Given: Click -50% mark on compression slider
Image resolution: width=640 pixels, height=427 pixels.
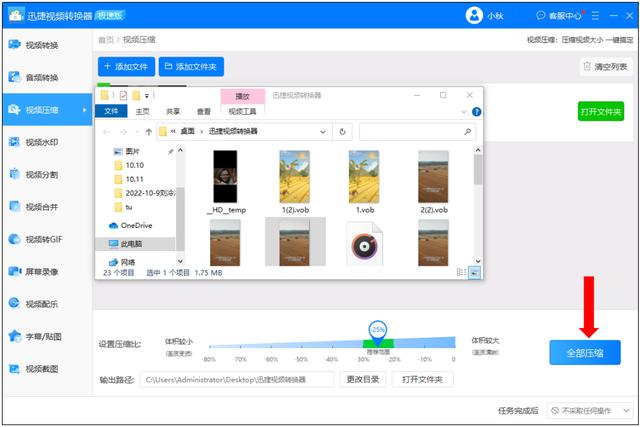Looking at the screenshot, I should [302, 359].
